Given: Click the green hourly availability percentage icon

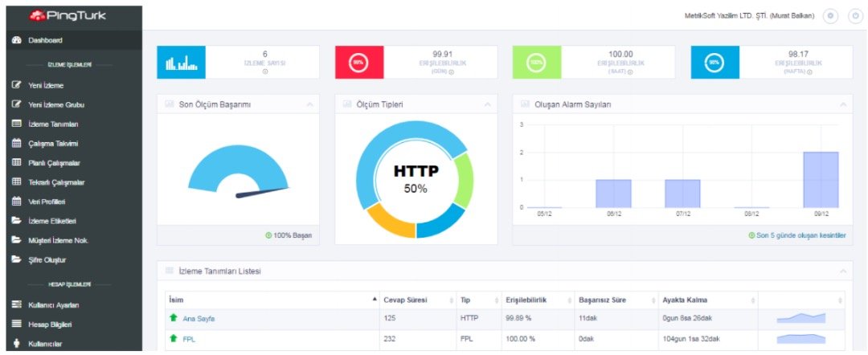Looking at the screenshot, I should pyautogui.click(x=537, y=63).
